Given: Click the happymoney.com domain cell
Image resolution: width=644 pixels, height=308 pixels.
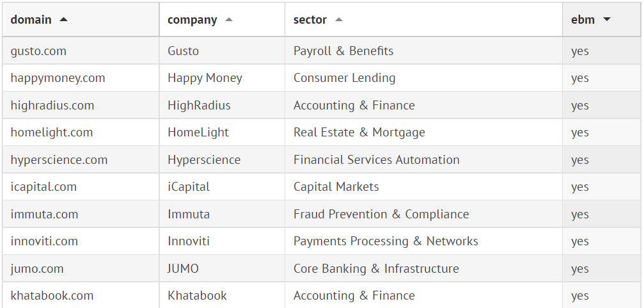Looking at the screenshot, I should click(x=58, y=78).
